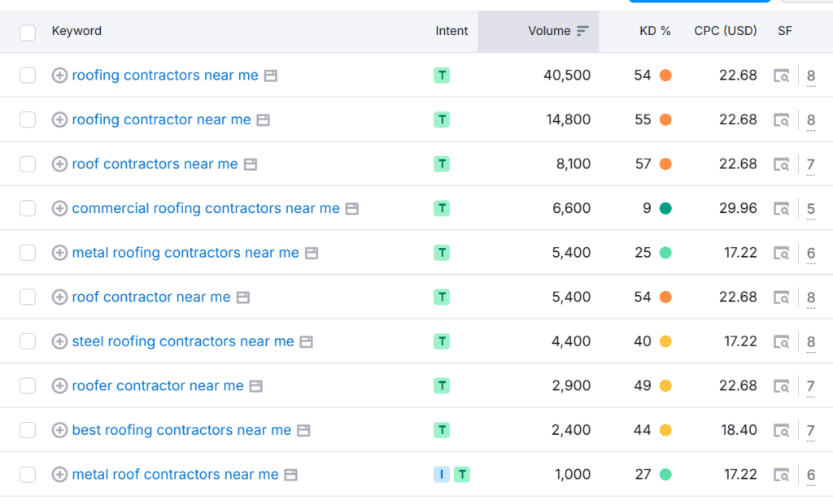Open SERP view icon for 'roofing contractors near me'

782,76
